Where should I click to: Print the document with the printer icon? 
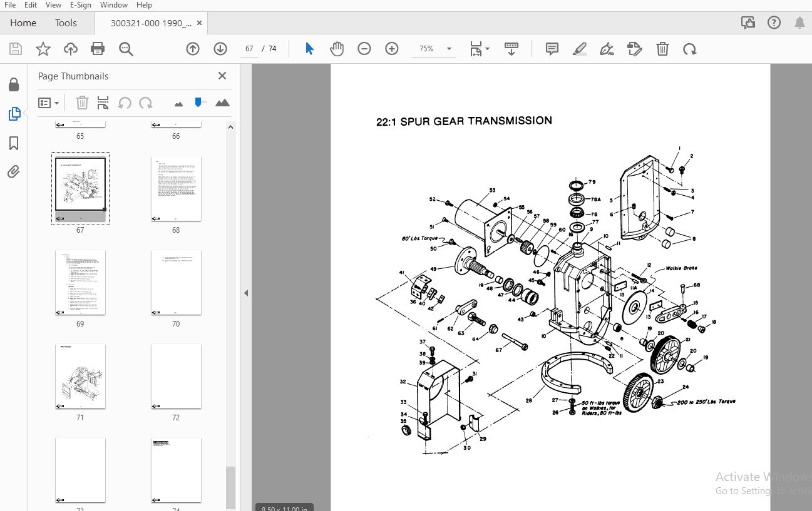click(98, 49)
